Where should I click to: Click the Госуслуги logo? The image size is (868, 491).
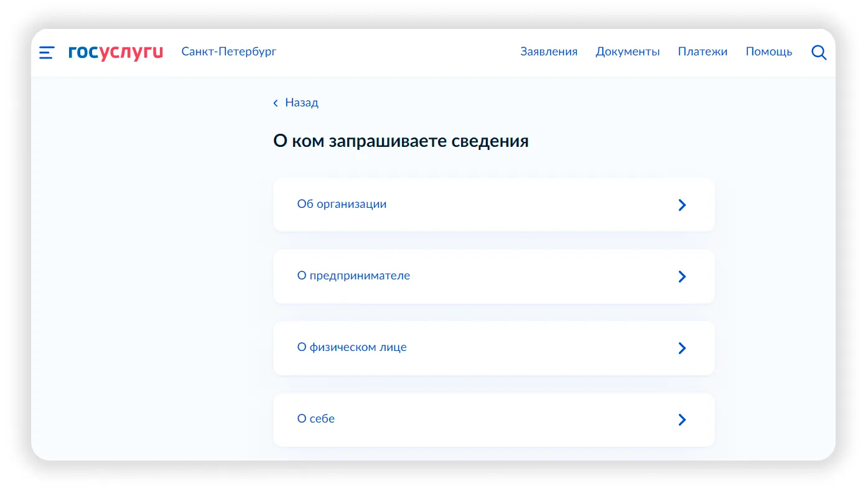click(116, 52)
